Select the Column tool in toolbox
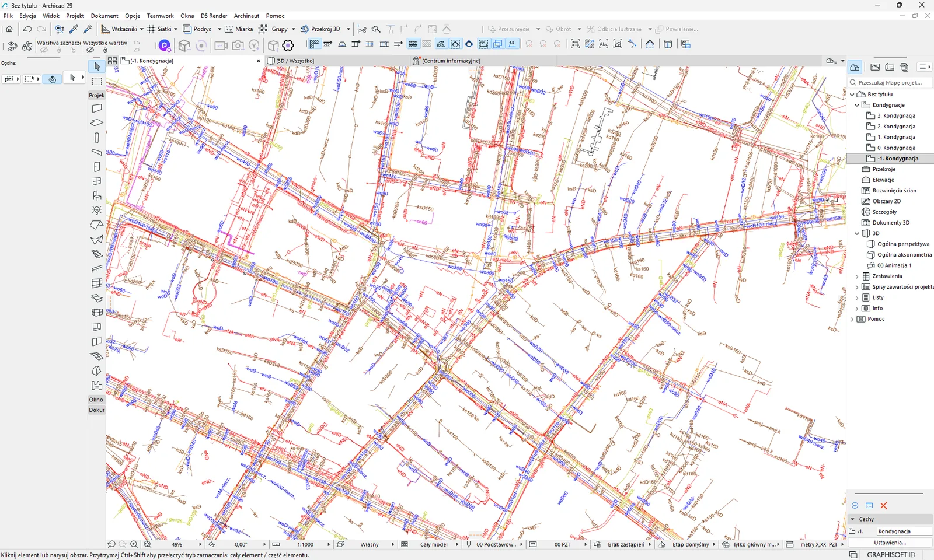Image resolution: width=934 pixels, height=560 pixels. click(x=97, y=138)
